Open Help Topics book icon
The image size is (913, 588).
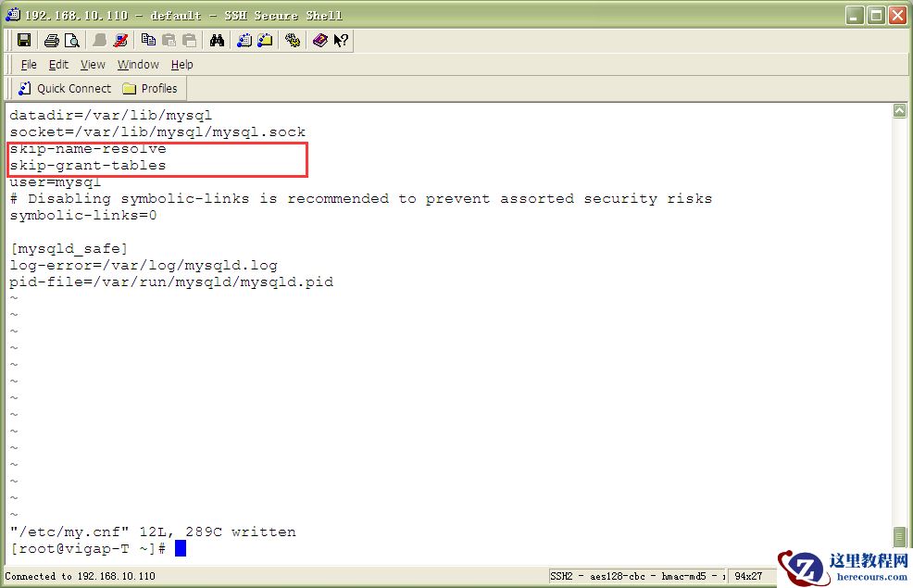[319, 40]
